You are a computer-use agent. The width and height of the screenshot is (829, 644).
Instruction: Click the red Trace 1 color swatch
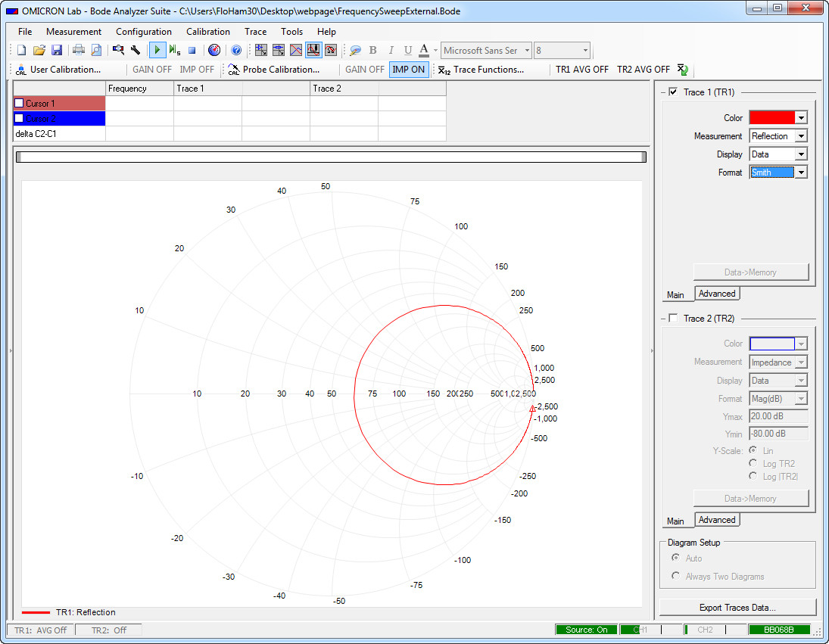pos(772,118)
